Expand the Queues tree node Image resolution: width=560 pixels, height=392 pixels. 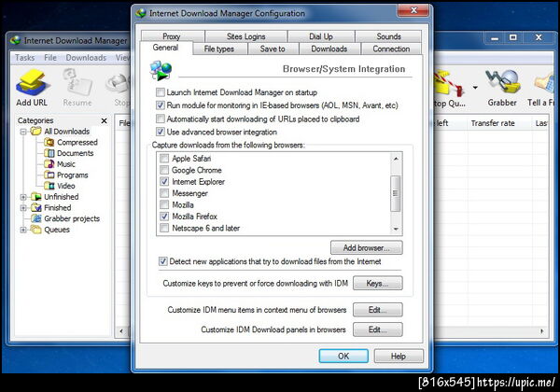coord(23,230)
